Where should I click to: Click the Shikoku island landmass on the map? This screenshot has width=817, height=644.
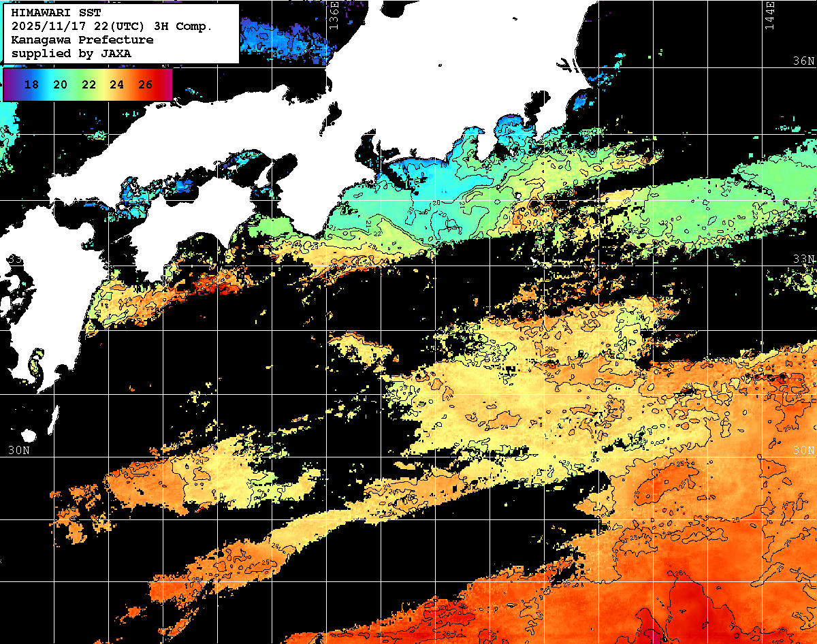pyautogui.click(x=191, y=225)
